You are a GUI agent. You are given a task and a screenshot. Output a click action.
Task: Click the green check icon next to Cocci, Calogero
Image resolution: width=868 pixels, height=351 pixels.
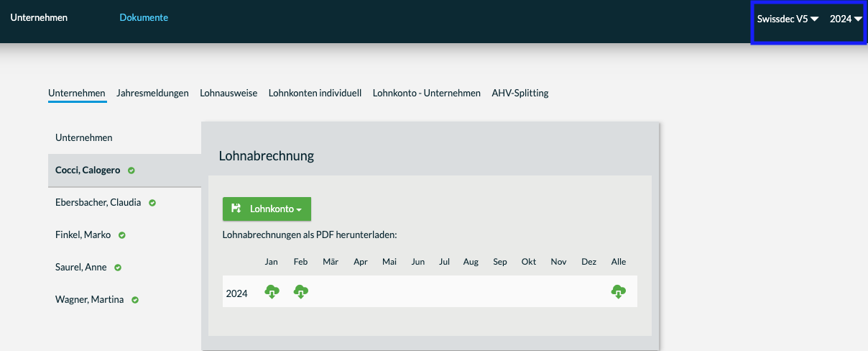tap(131, 170)
